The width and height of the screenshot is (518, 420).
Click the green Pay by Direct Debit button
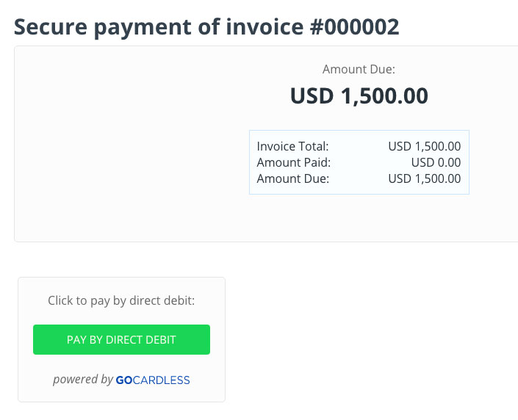coord(121,339)
